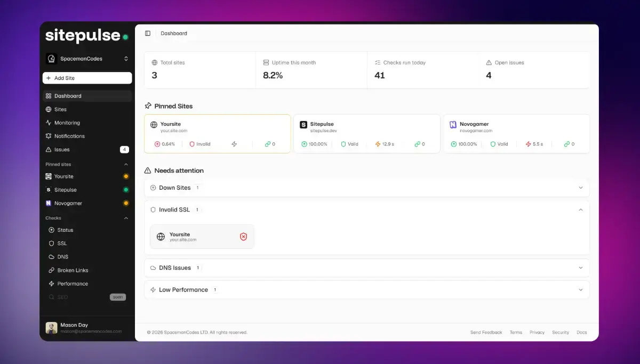This screenshot has height=364, width=640.
Task: Open the SSL checks page
Action: (87, 244)
